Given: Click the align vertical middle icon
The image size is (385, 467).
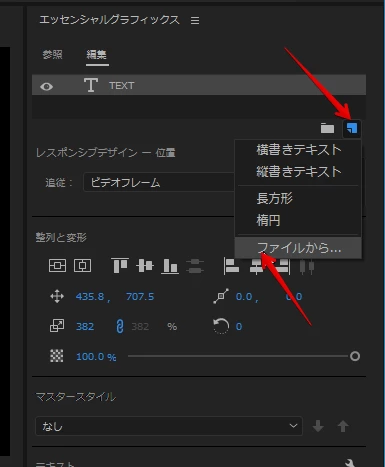Looking at the screenshot, I should [145, 266].
